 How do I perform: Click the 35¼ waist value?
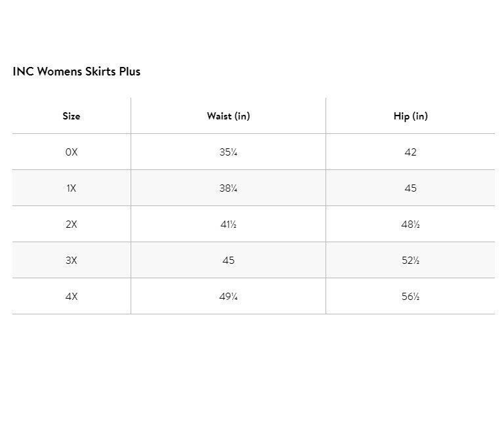click(x=228, y=152)
